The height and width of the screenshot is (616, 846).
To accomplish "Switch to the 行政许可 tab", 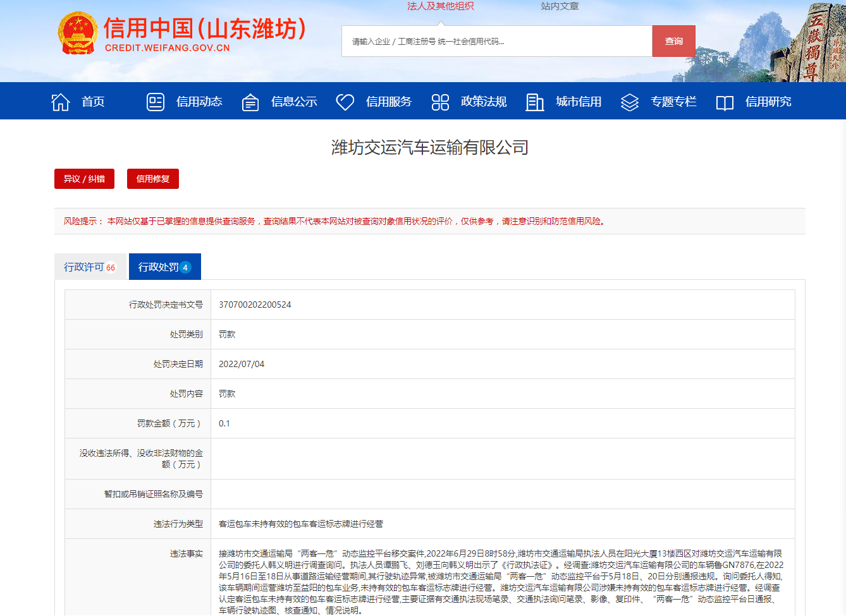I will (x=90, y=267).
